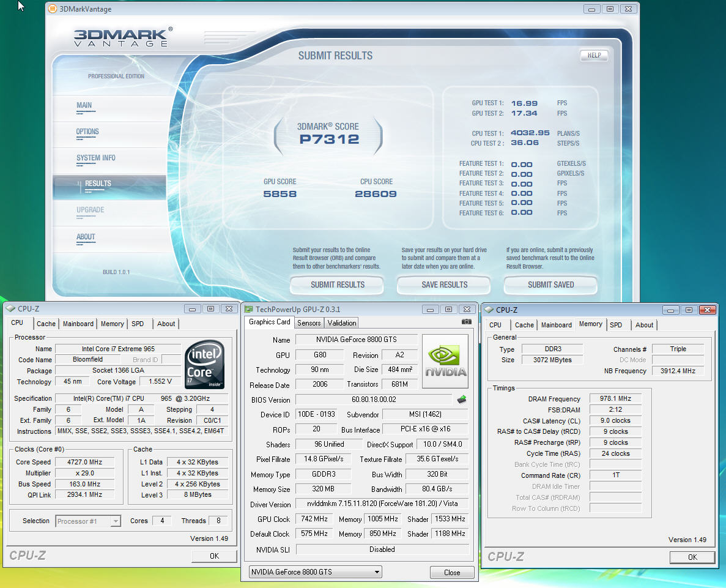726x588 pixels.
Task: Open UPGRADE in 3DMark Vantage sidebar
Action: pyautogui.click(x=91, y=210)
